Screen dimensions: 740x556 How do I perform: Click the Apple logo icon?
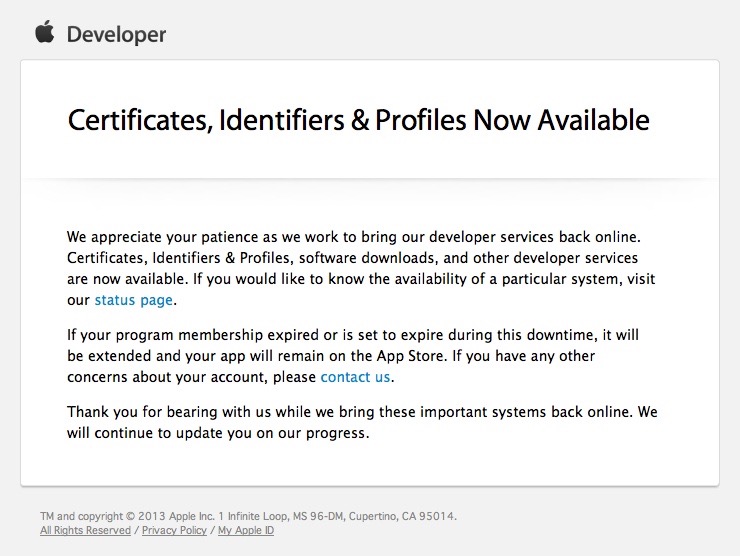[45, 32]
